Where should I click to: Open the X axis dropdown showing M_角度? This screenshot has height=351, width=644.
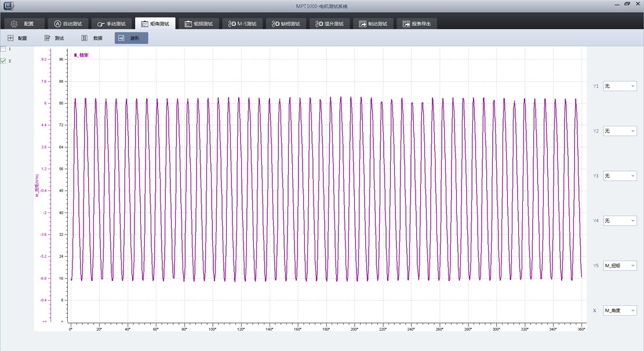click(620, 310)
